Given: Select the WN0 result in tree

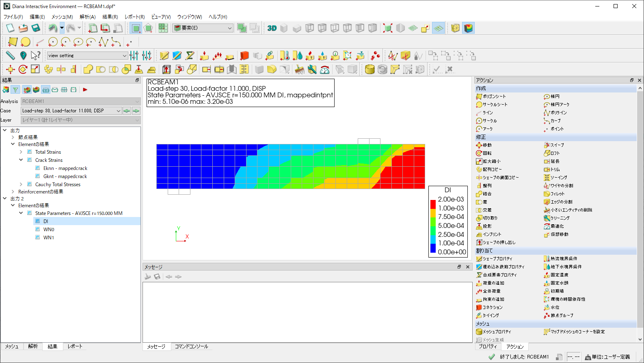Looking at the screenshot, I should (49, 230).
